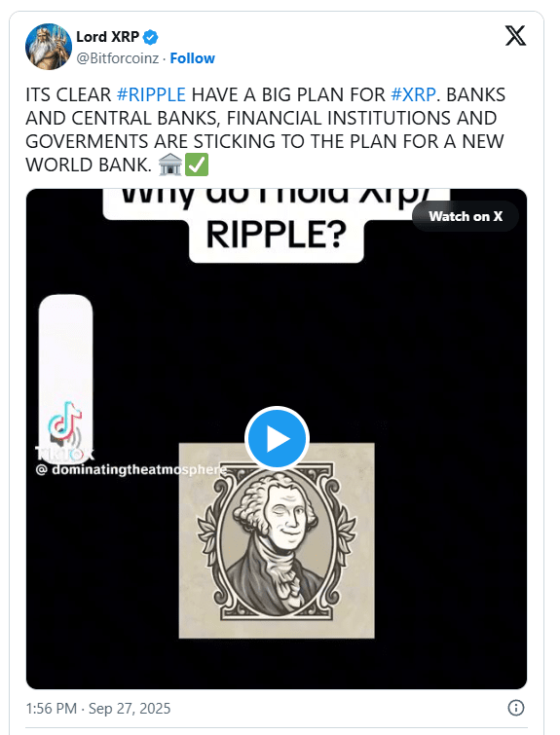Click the bank building emoji
This screenshot has height=735, width=560.
169,165
